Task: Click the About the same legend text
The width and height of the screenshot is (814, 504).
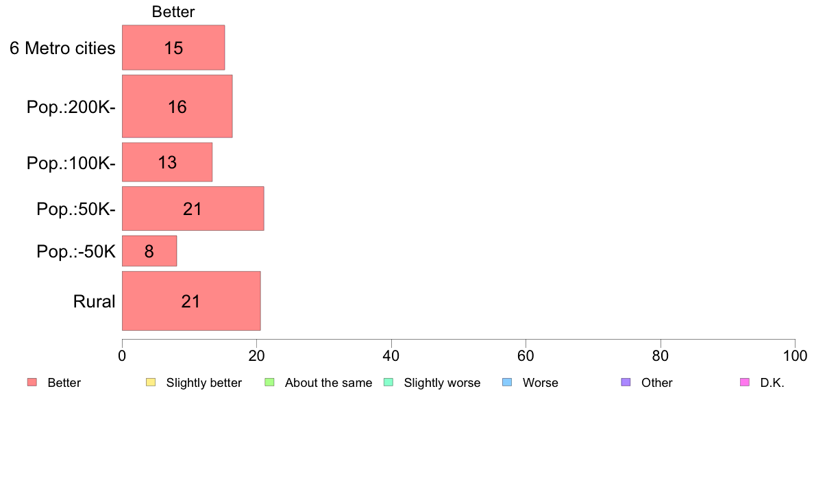Action: click(329, 383)
